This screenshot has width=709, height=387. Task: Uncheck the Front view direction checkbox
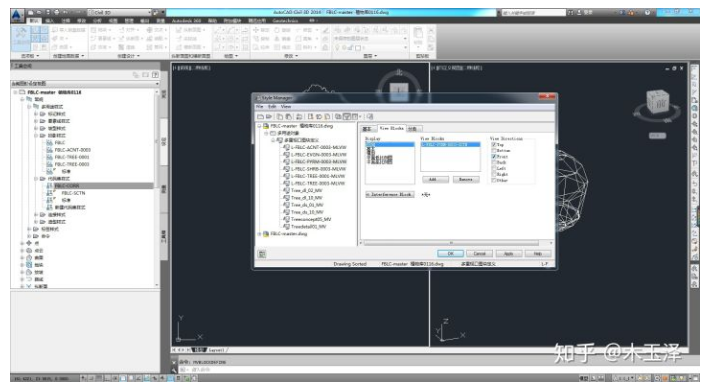pyautogui.click(x=494, y=156)
